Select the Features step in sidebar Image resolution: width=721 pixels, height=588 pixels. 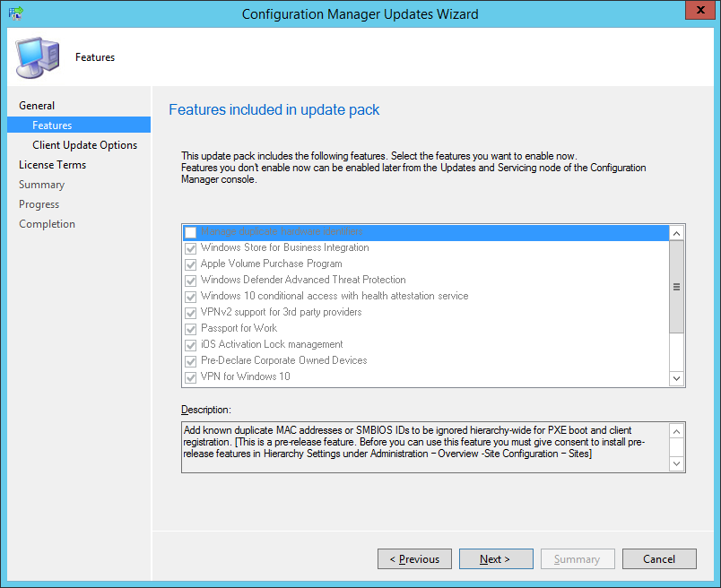point(79,125)
